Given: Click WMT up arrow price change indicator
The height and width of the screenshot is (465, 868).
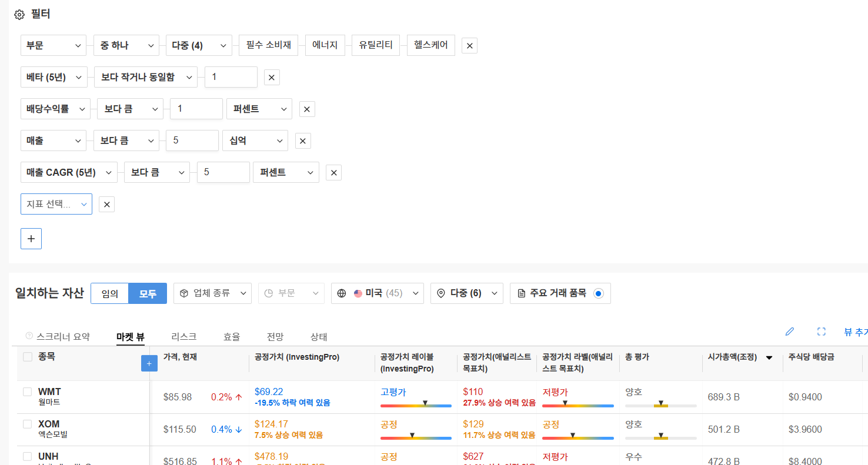Looking at the screenshot, I should [x=239, y=397].
